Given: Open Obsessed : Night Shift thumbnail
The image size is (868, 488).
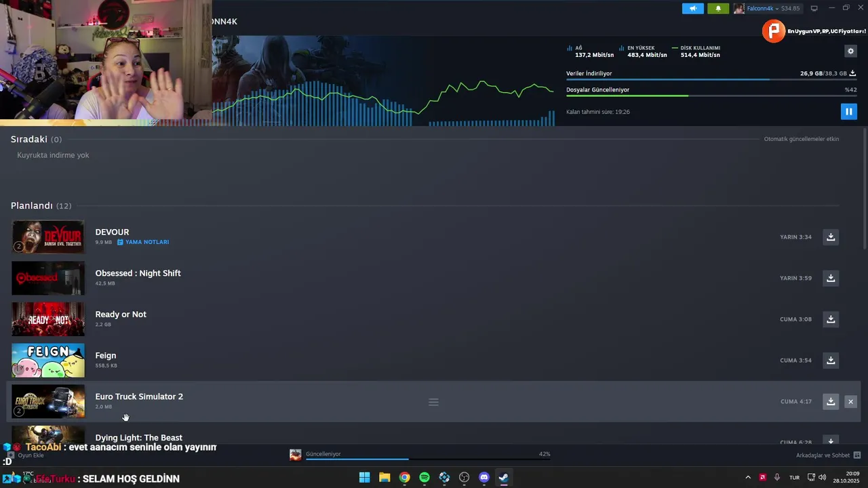Looking at the screenshot, I should tap(48, 278).
